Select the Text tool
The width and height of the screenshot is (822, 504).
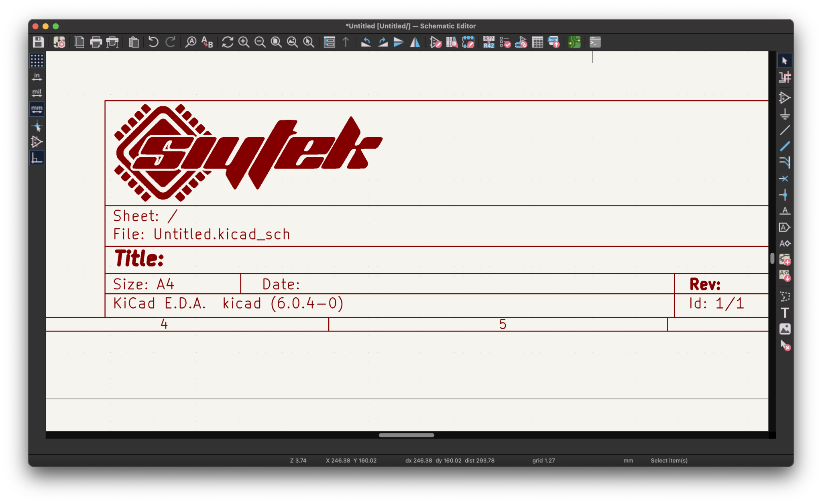[x=785, y=313]
